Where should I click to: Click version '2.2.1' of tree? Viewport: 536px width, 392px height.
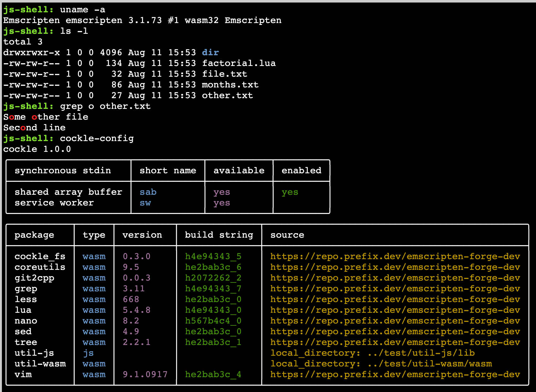click(x=137, y=342)
